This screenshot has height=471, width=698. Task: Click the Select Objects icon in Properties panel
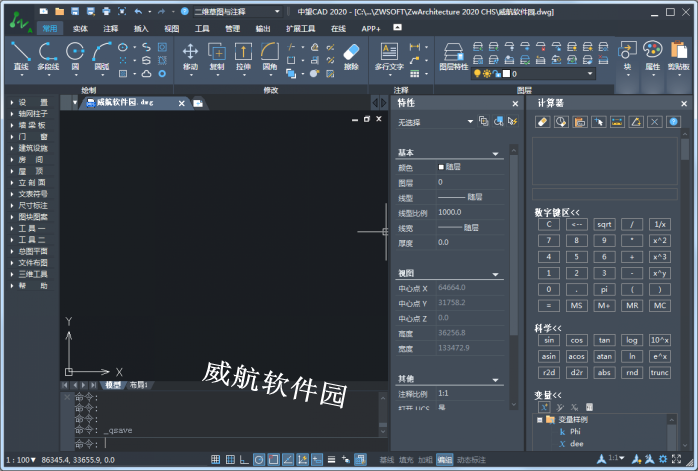click(x=499, y=121)
